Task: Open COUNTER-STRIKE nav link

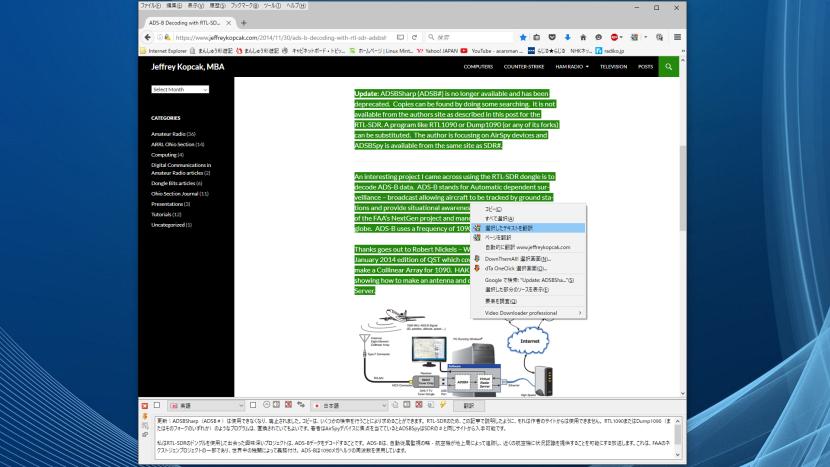Action: (524, 67)
